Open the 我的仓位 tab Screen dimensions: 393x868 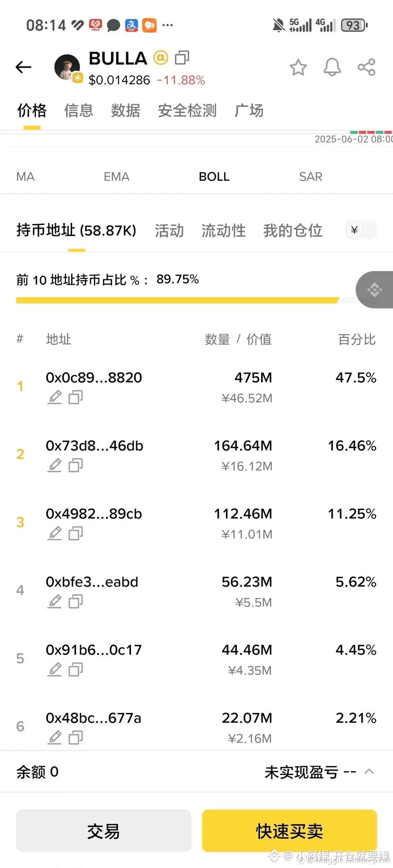click(292, 231)
